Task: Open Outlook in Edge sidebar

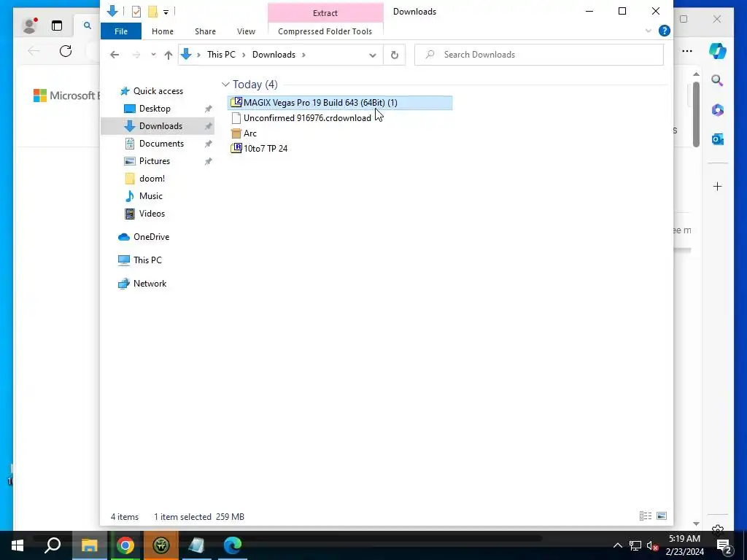Action: [x=718, y=139]
